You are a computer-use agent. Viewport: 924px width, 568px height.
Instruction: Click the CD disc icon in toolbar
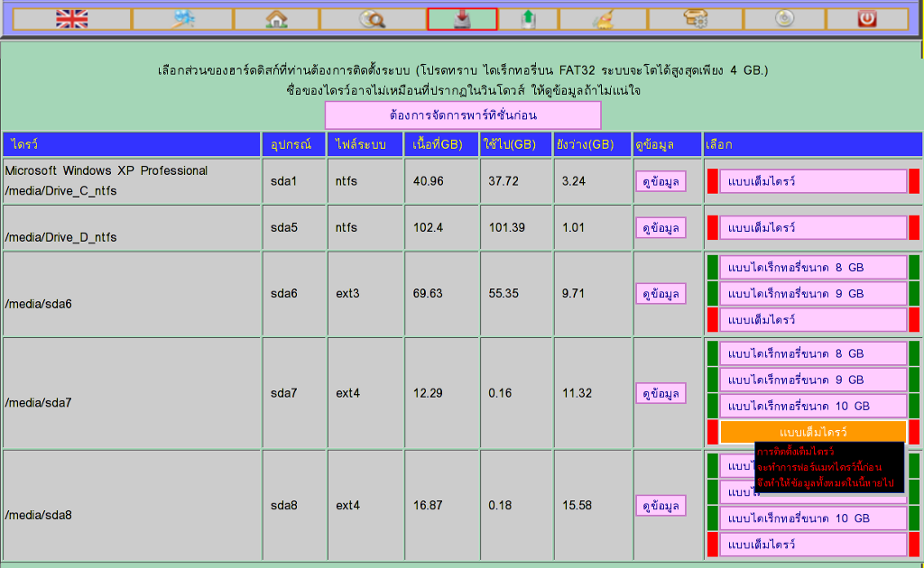785,19
